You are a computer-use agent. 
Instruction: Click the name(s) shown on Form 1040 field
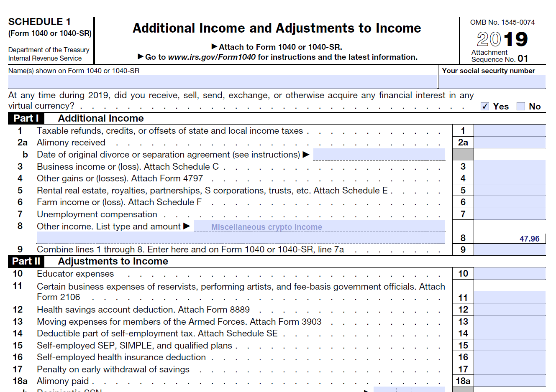click(x=223, y=81)
